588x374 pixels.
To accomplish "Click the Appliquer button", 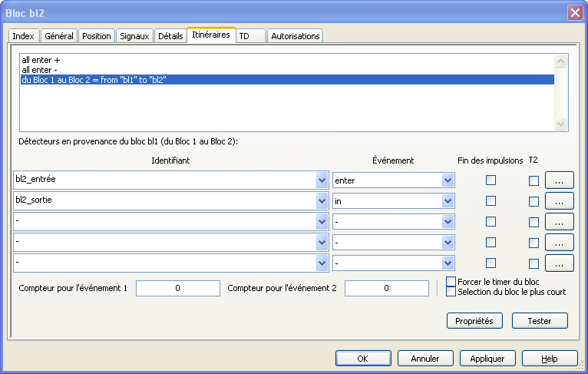I will pyautogui.click(x=487, y=359).
